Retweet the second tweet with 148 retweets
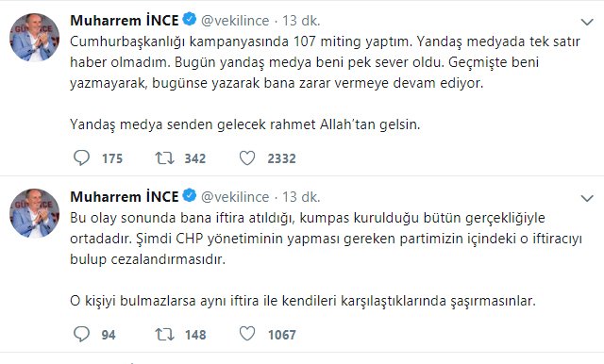Image resolution: width=604 pixels, height=364 pixels. click(164, 334)
